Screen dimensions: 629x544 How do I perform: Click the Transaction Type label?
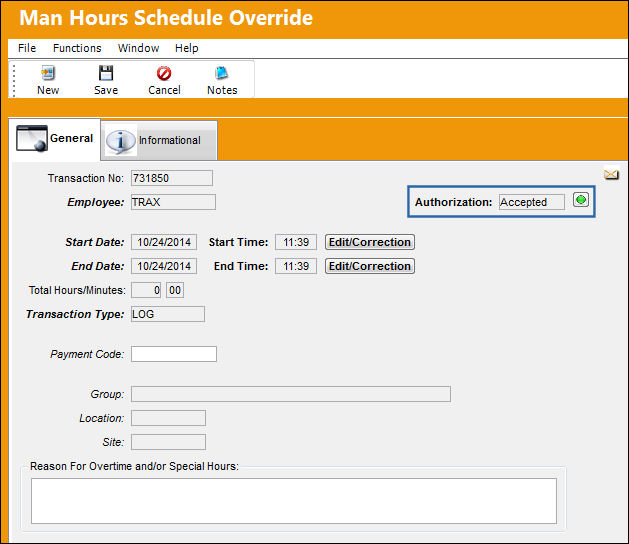click(x=75, y=314)
